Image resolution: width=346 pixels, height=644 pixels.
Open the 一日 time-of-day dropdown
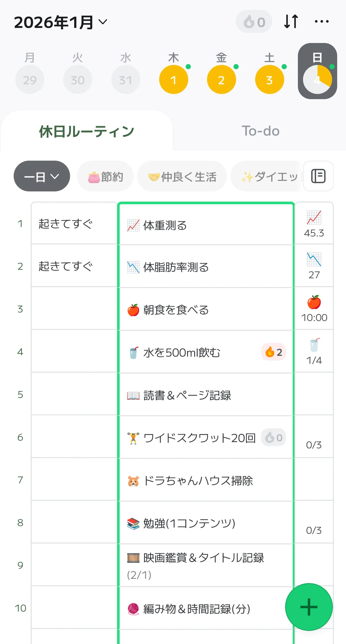coord(42,176)
